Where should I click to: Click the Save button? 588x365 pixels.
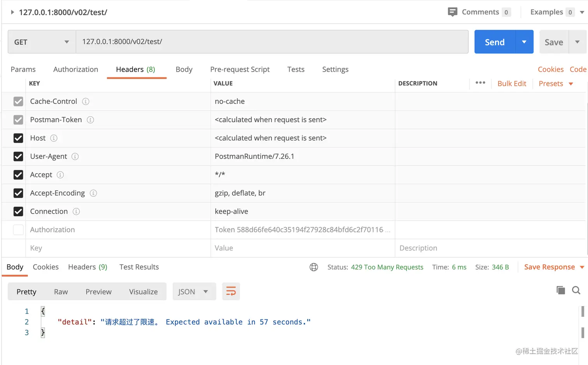pyautogui.click(x=554, y=42)
